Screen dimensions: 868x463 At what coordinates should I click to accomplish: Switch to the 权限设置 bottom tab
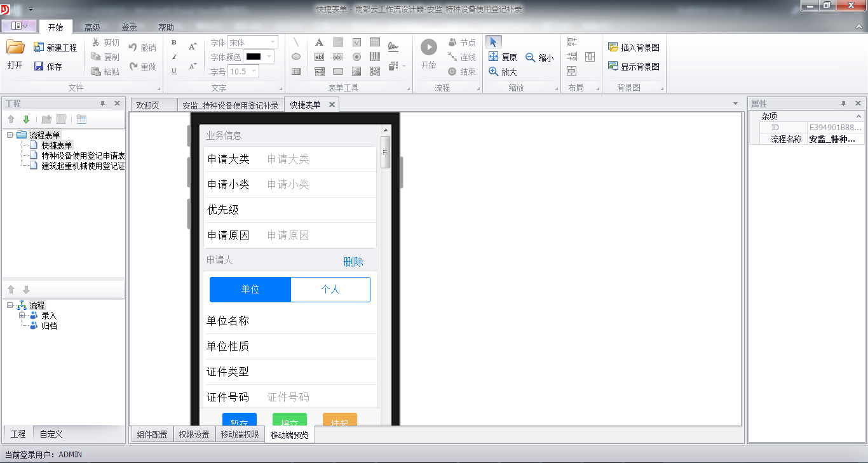pos(194,434)
